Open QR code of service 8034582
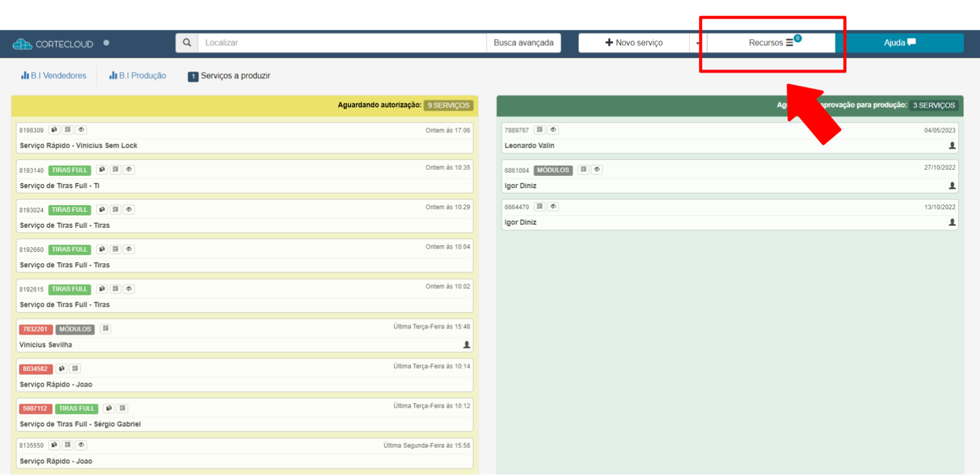Image resolution: width=980 pixels, height=476 pixels. [x=75, y=368]
